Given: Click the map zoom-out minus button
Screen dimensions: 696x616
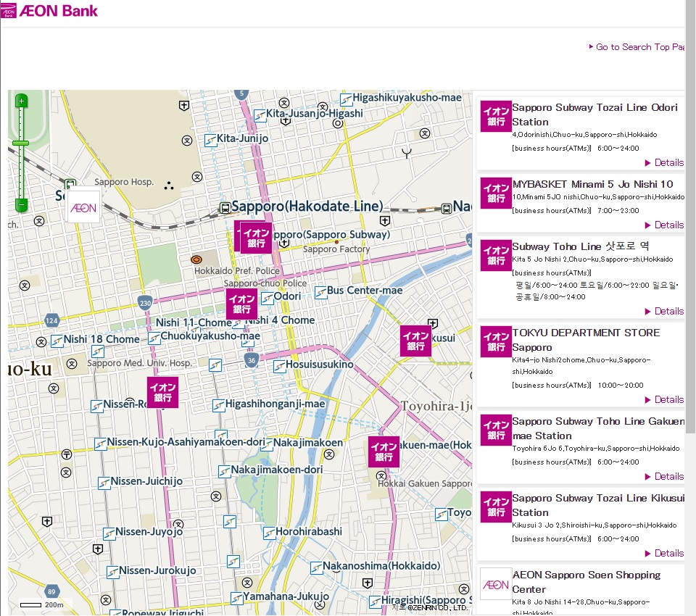Looking at the screenshot, I should [21, 205].
